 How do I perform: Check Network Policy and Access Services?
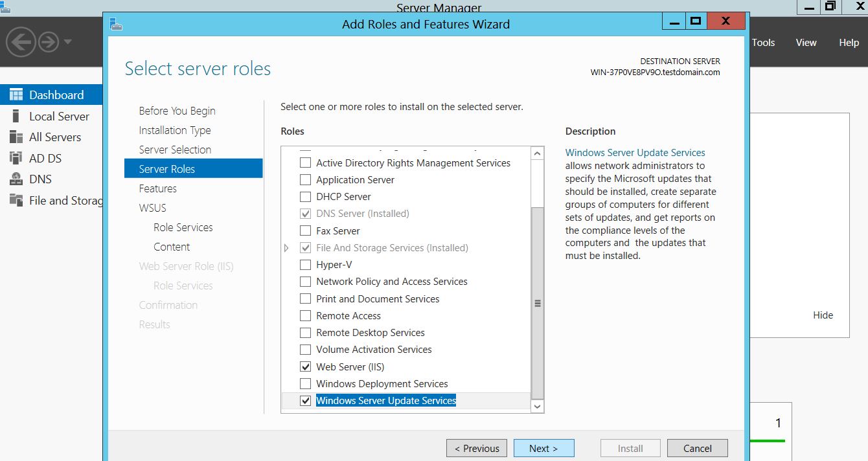[x=306, y=282]
